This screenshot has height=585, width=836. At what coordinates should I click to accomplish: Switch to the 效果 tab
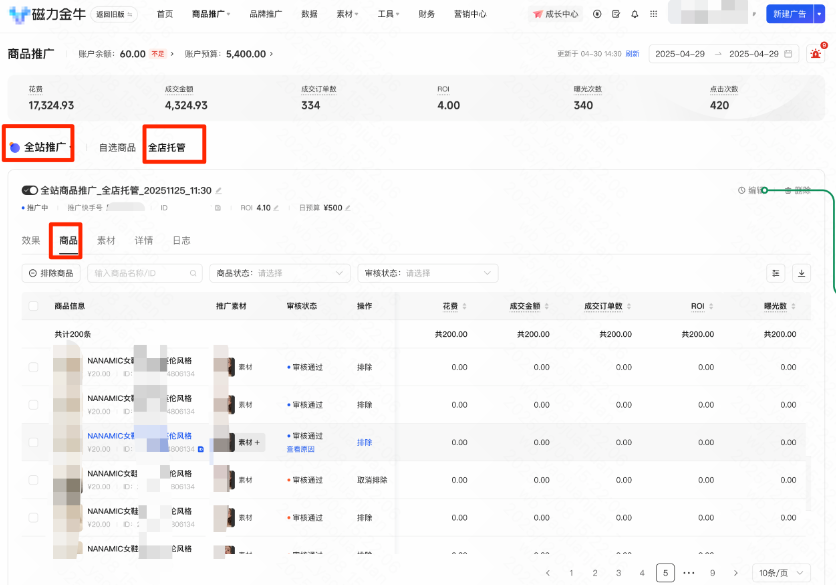pos(31,241)
